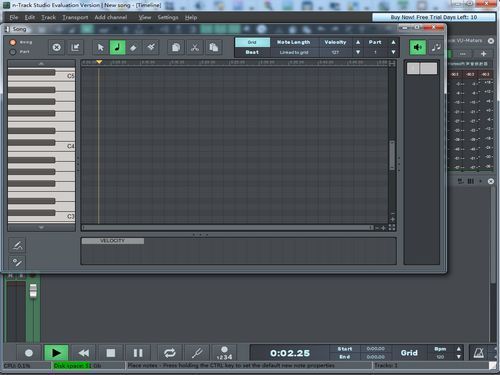Increase Velocity with the up arrow
The width and height of the screenshot is (500, 375).
tap(358, 42)
